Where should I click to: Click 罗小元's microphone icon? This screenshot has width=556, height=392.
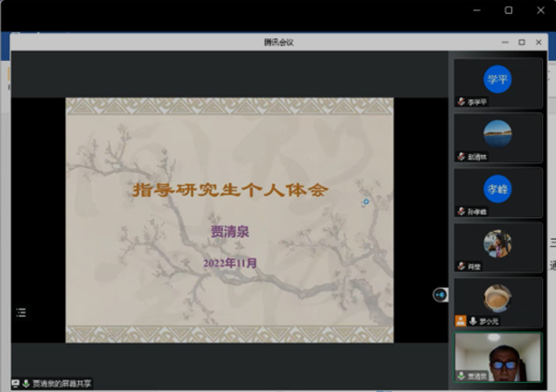click(473, 321)
